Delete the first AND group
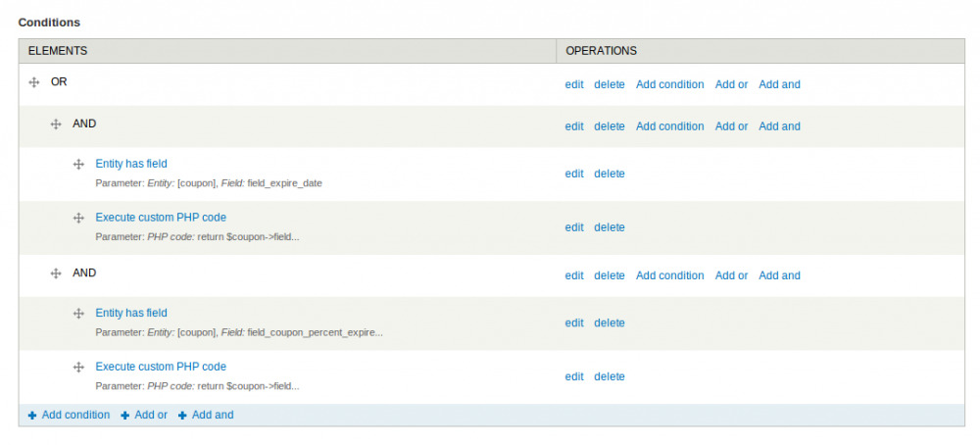Screen dimensions: 980x445 tap(609, 126)
